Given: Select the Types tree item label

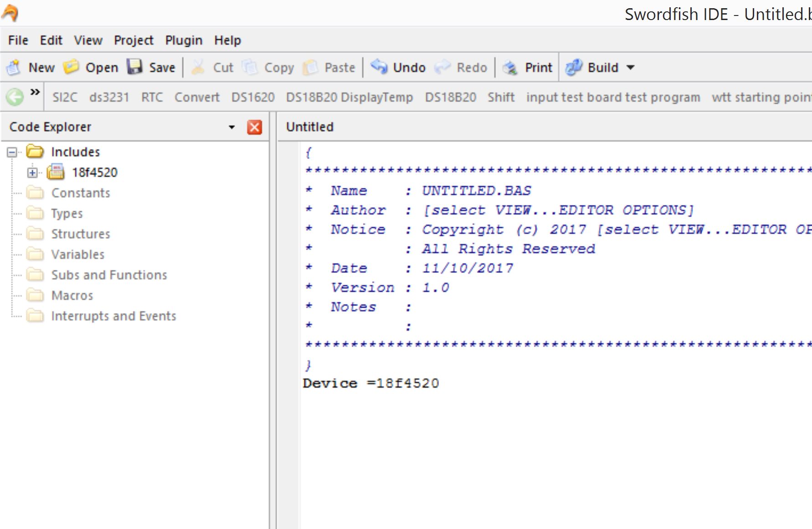Looking at the screenshot, I should tap(67, 213).
